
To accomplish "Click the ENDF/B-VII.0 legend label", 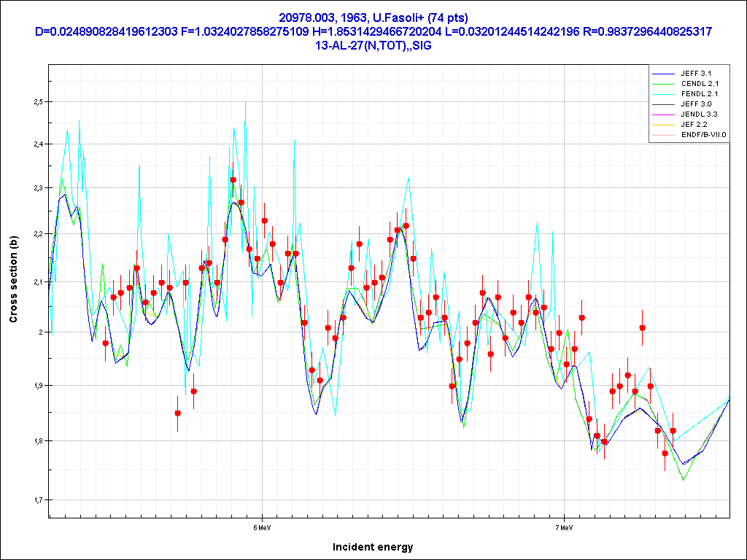I will click(x=703, y=135).
